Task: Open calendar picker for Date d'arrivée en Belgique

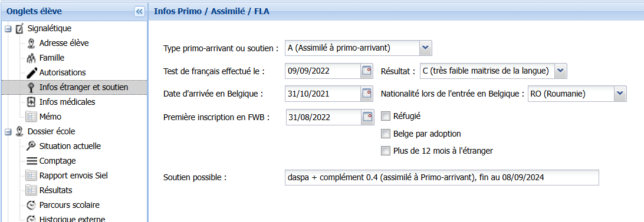Action: (x=367, y=94)
